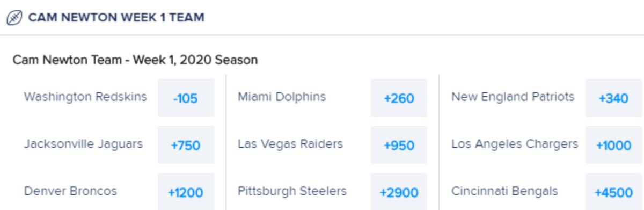The width and height of the screenshot is (644, 210).
Task: Open the Cam Newton Week 1 Team heading
Action: (x=116, y=18)
